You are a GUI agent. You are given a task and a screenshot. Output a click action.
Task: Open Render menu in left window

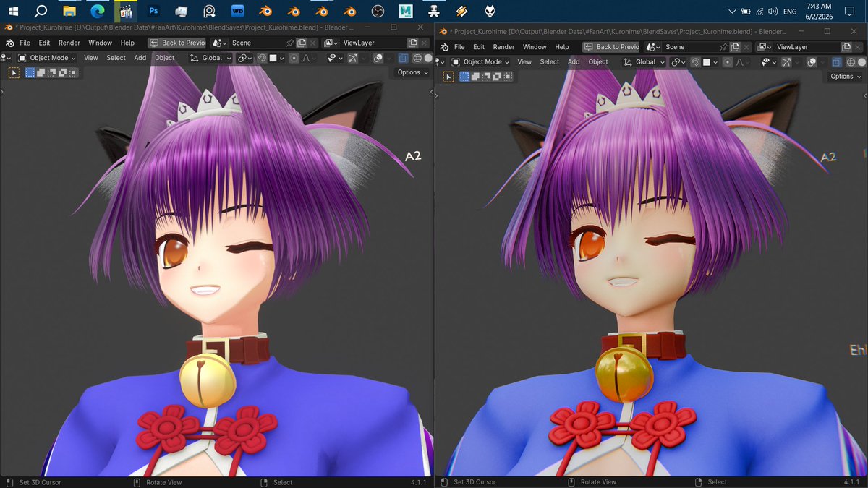69,43
